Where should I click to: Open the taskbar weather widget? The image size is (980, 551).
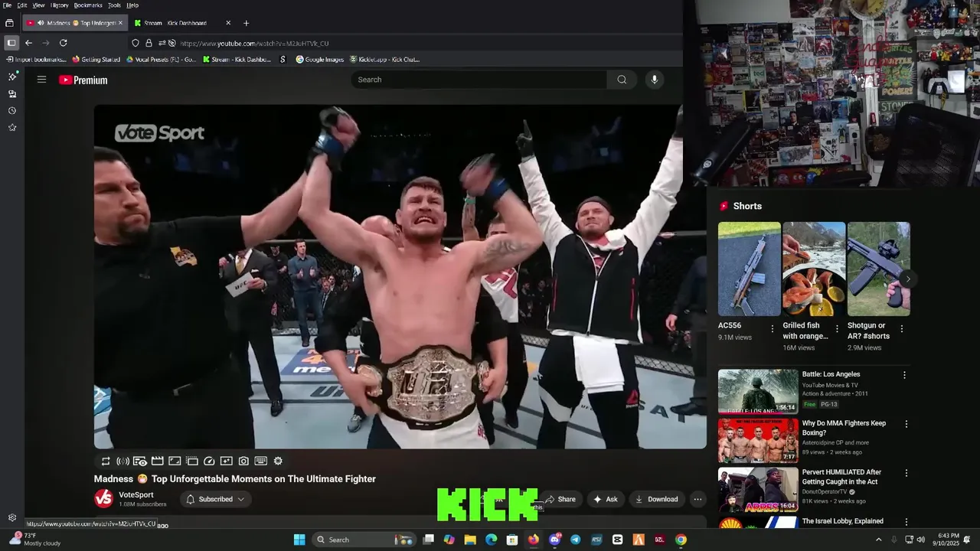[x=34, y=540]
